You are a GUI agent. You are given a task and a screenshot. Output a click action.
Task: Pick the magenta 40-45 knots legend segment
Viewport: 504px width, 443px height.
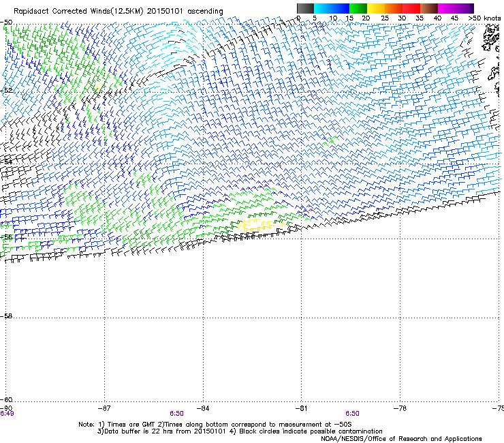447,8
